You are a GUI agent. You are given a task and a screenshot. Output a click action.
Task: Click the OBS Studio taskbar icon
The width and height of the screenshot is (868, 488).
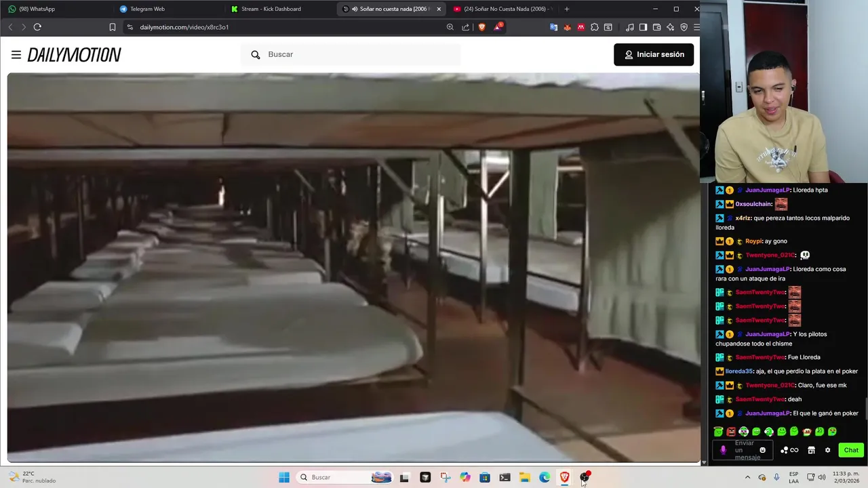tap(585, 477)
